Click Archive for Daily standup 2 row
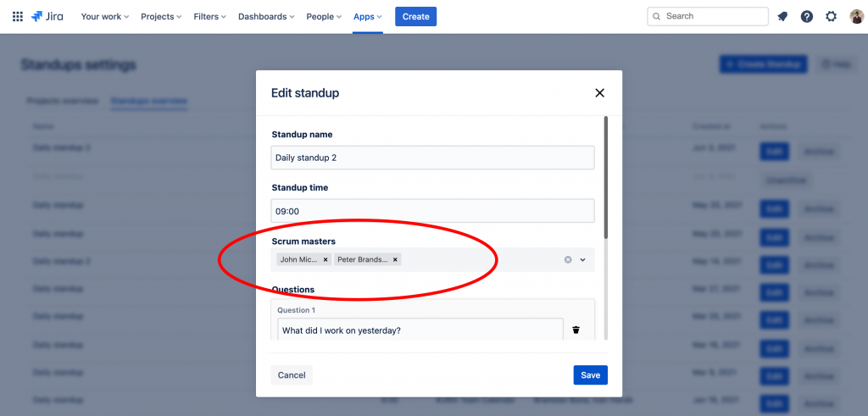Viewport: 868px width, 416px height. coord(819,152)
